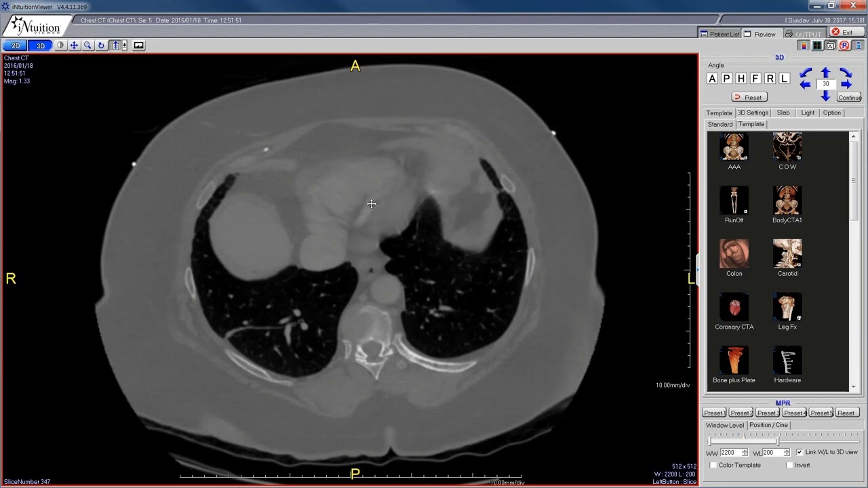Switch to the Option tab
The image size is (868, 488).
tap(832, 113)
